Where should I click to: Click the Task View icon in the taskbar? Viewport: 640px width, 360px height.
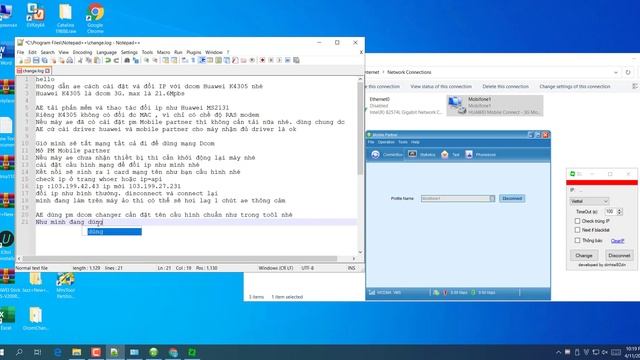38,352
